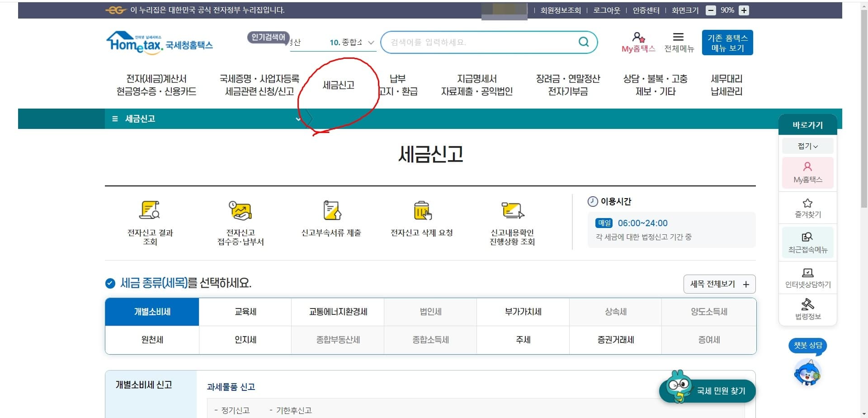Image resolution: width=868 pixels, height=418 pixels.
Task: Collapse sidebar via 접기 chevron
Action: click(x=807, y=146)
